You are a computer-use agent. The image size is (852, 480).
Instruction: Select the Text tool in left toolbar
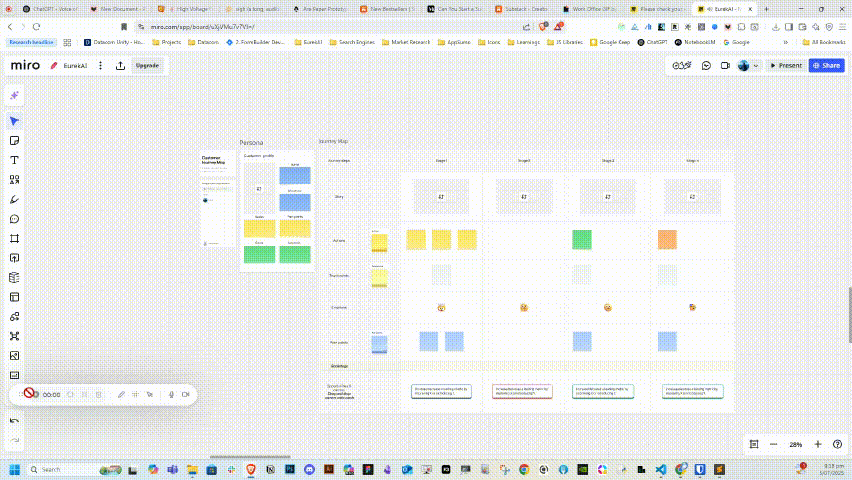(x=15, y=160)
